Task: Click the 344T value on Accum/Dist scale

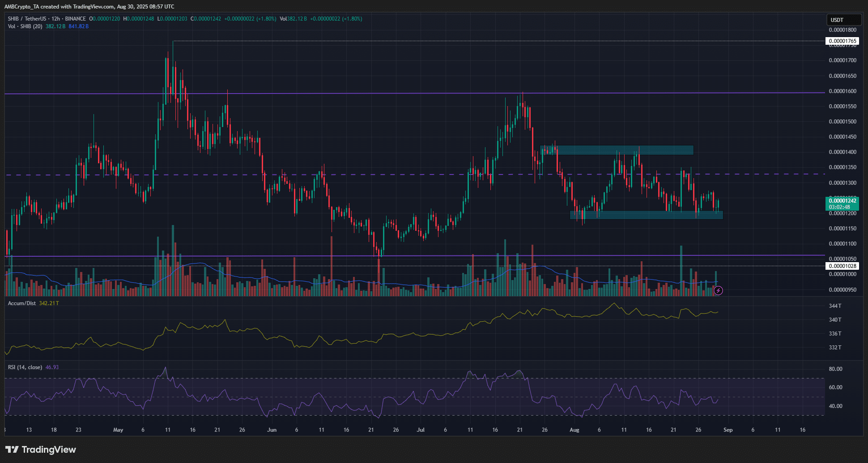Action: pos(835,306)
